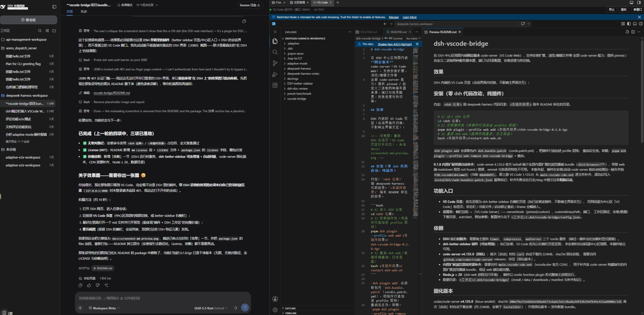The image size is (644, 315).
Task: Switch to 对话 tab
Action: [70, 12]
